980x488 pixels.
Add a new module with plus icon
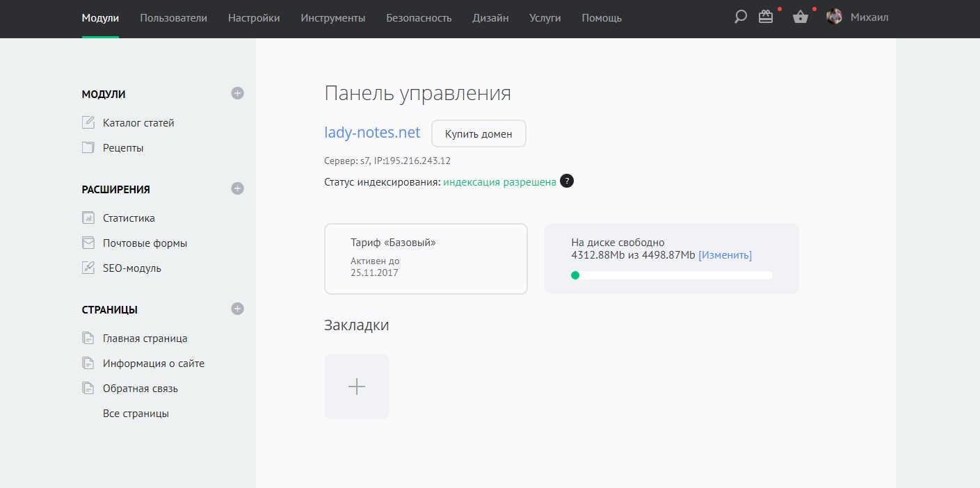coord(238,93)
